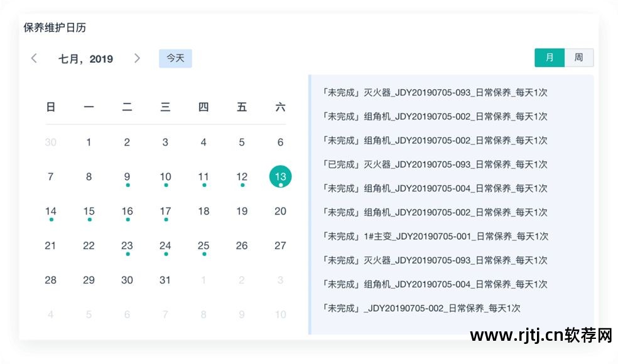Open the 「已完成」灭火器_JDY20190705-093 task

[x=435, y=164]
